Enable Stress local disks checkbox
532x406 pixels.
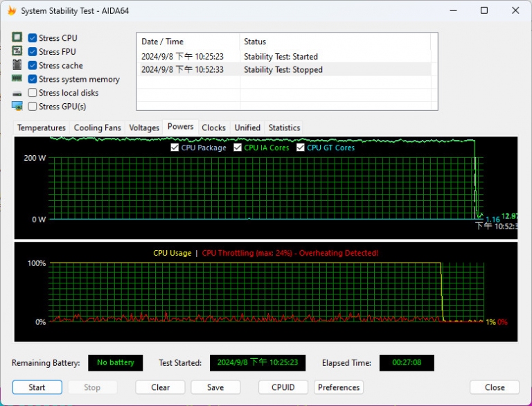click(33, 93)
